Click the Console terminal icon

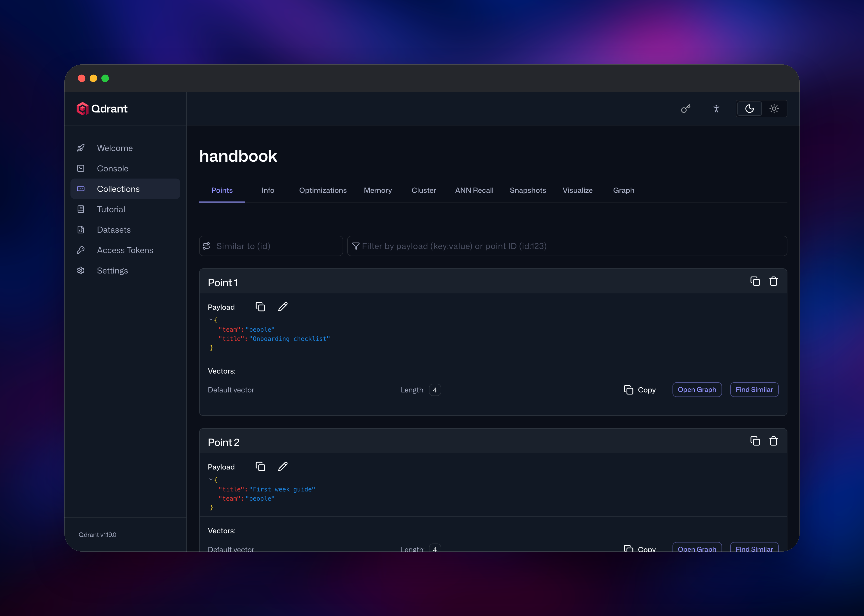tap(81, 168)
